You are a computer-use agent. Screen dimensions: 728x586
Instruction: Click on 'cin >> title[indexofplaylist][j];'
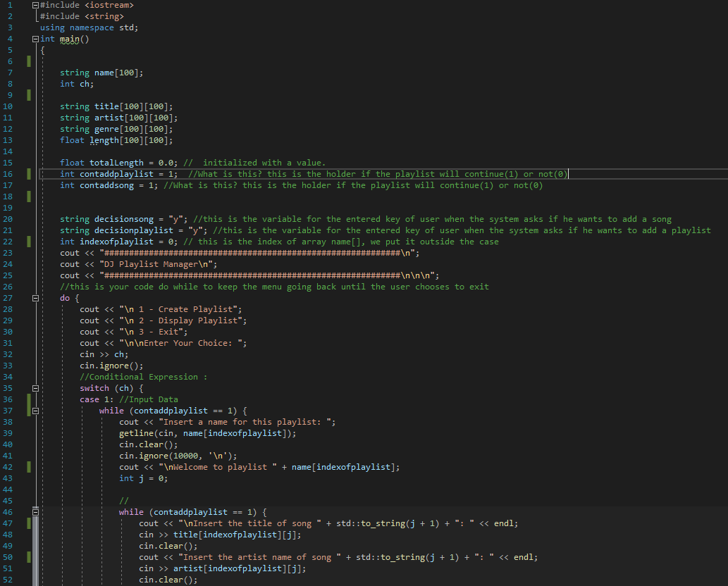tap(220, 535)
